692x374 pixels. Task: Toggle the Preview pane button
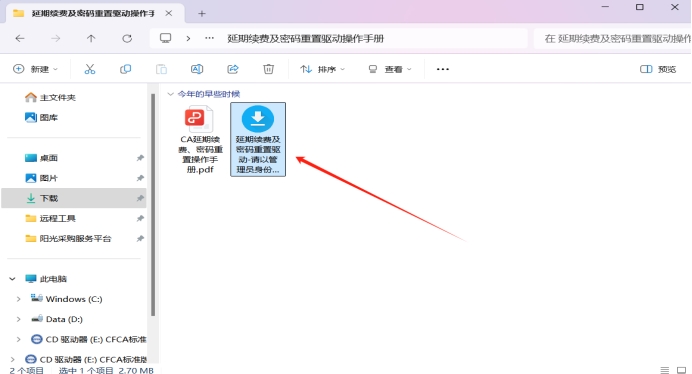point(658,69)
